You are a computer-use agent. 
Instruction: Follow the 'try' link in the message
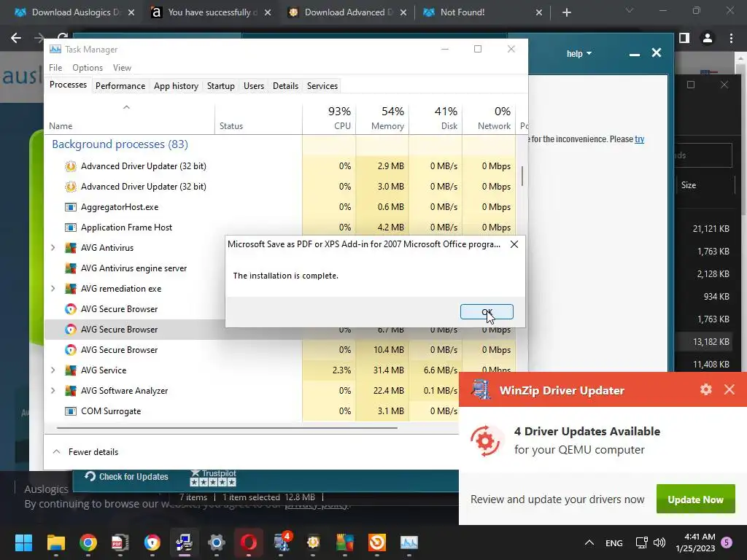(x=639, y=139)
